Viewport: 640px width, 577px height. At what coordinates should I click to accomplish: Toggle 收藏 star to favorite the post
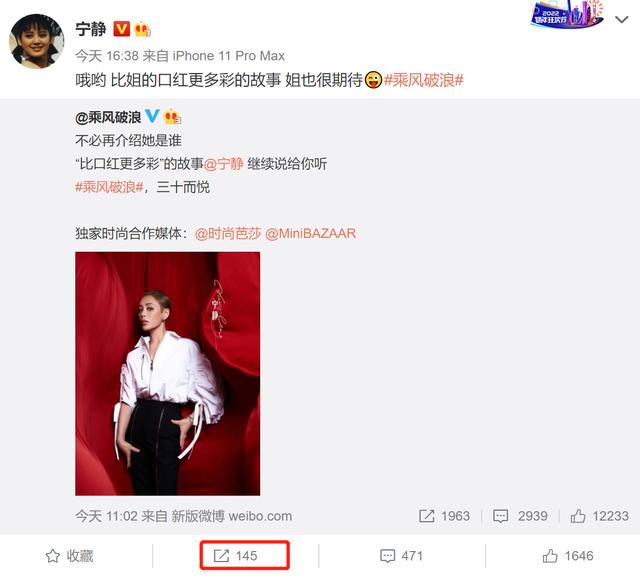69,556
